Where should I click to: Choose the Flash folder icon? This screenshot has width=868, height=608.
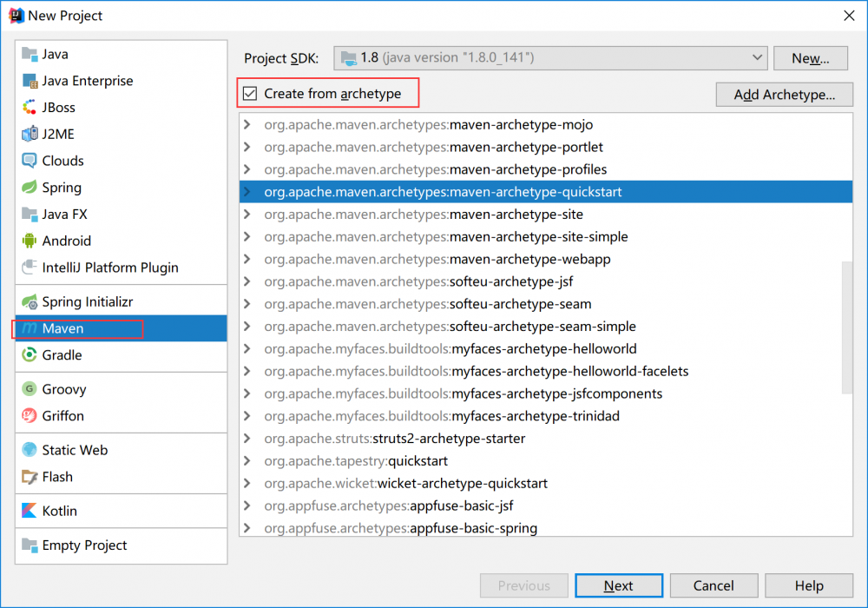(30, 477)
